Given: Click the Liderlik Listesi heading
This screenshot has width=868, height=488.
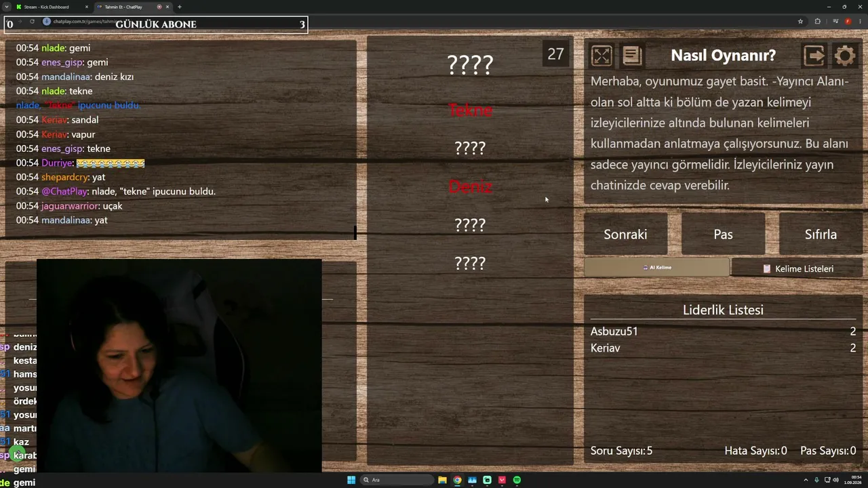Looking at the screenshot, I should 723,310.
